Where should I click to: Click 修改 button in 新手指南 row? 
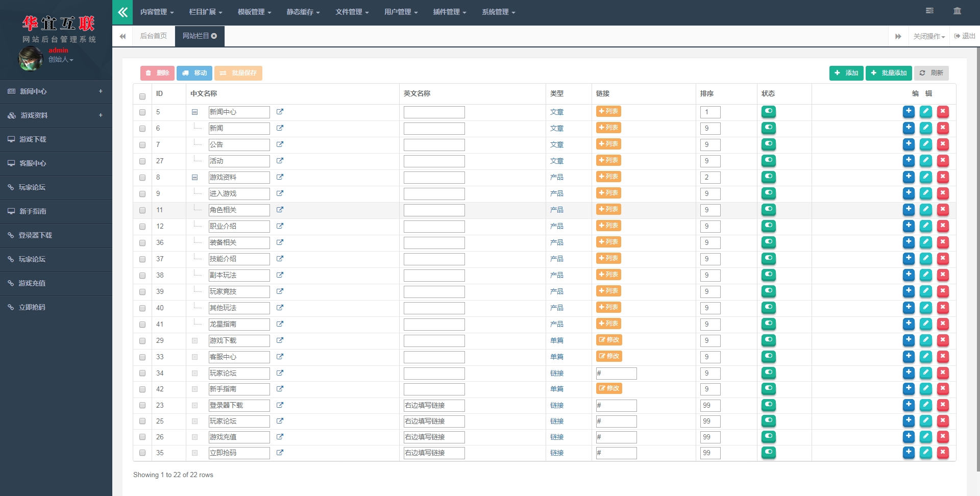point(609,388)
